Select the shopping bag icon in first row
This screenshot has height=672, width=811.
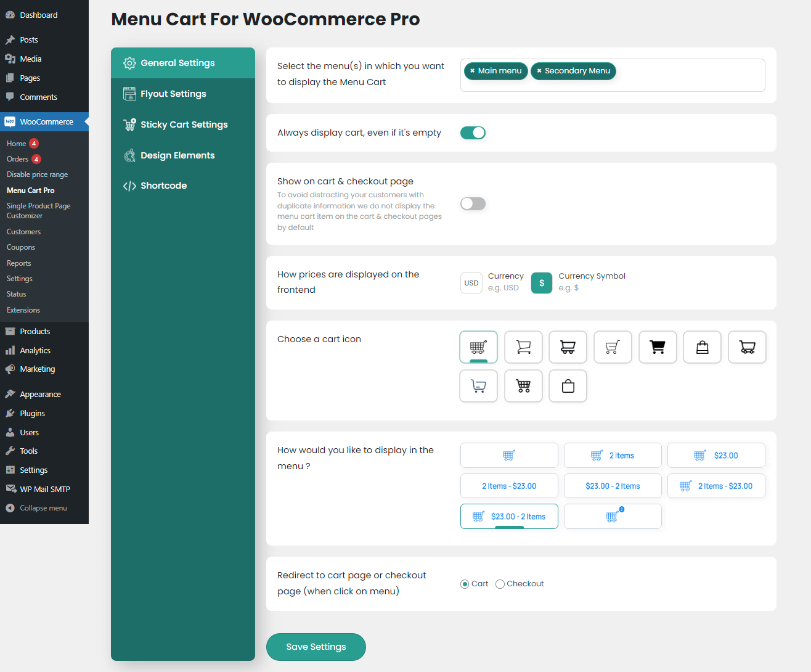[x=702, y=347]
